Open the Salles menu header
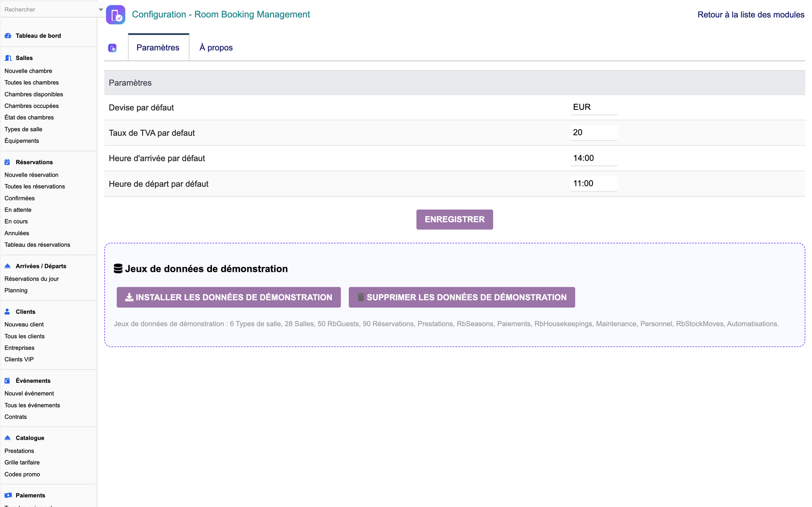 24,58
